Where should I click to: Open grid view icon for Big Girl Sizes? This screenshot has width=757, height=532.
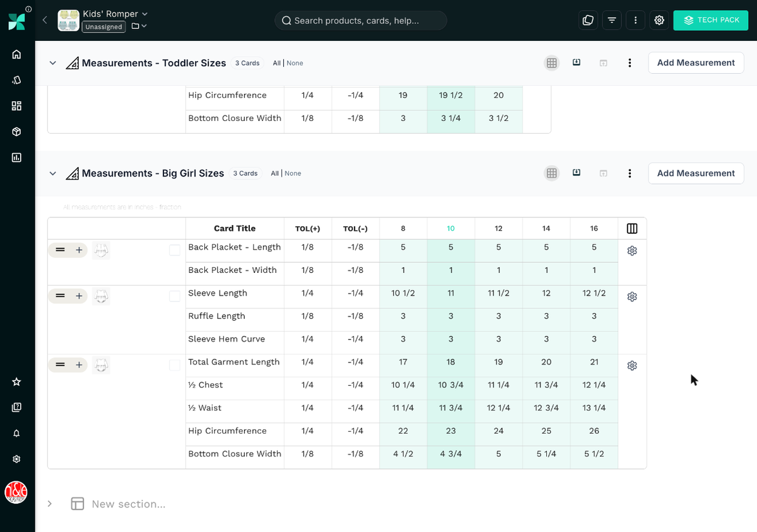pyautogui.click(x=552, y=173)
